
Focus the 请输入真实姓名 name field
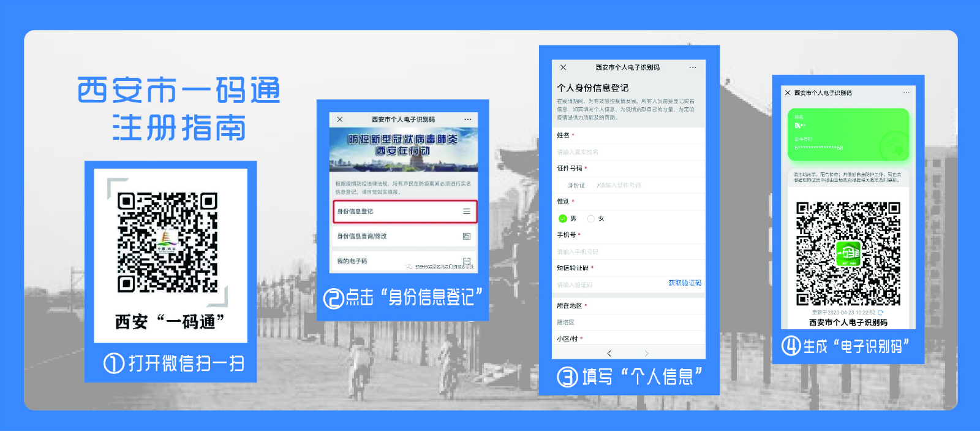(628, 152)
